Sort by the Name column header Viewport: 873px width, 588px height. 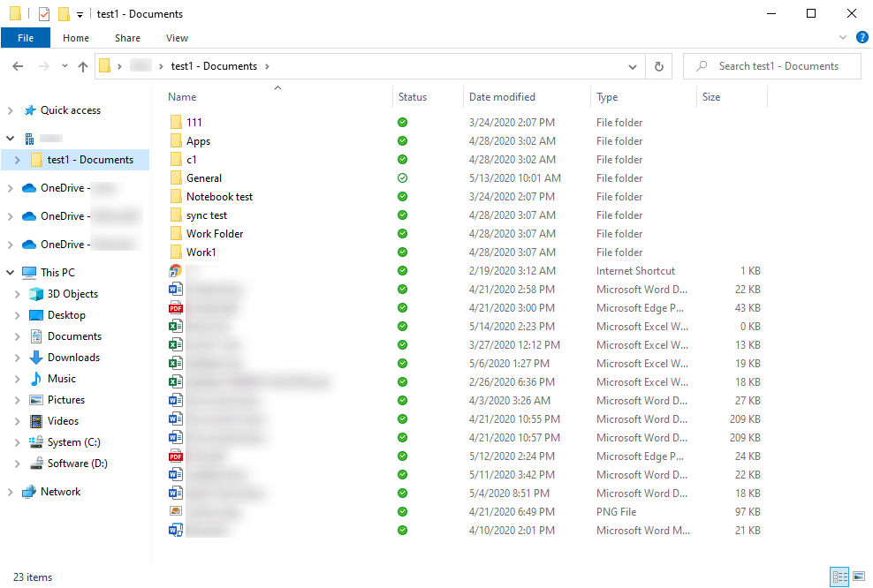pyautogui.click(x=182, y=97)
